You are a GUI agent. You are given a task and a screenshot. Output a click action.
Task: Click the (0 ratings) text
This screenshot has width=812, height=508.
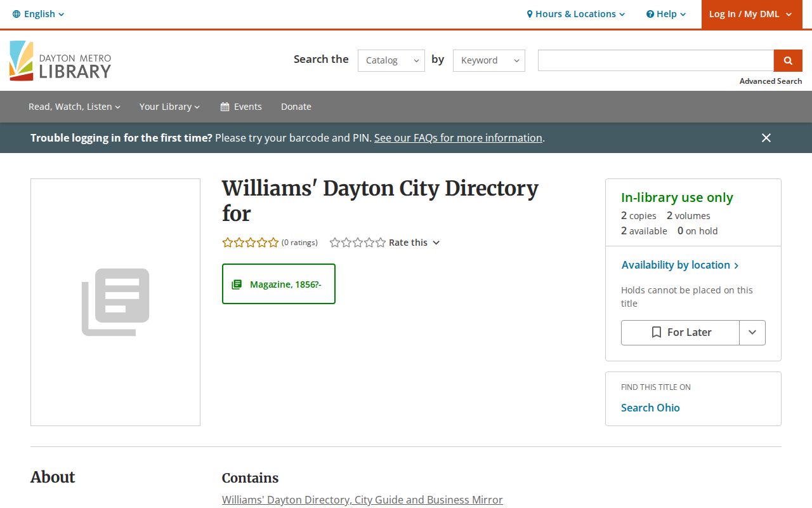point(299,243)
